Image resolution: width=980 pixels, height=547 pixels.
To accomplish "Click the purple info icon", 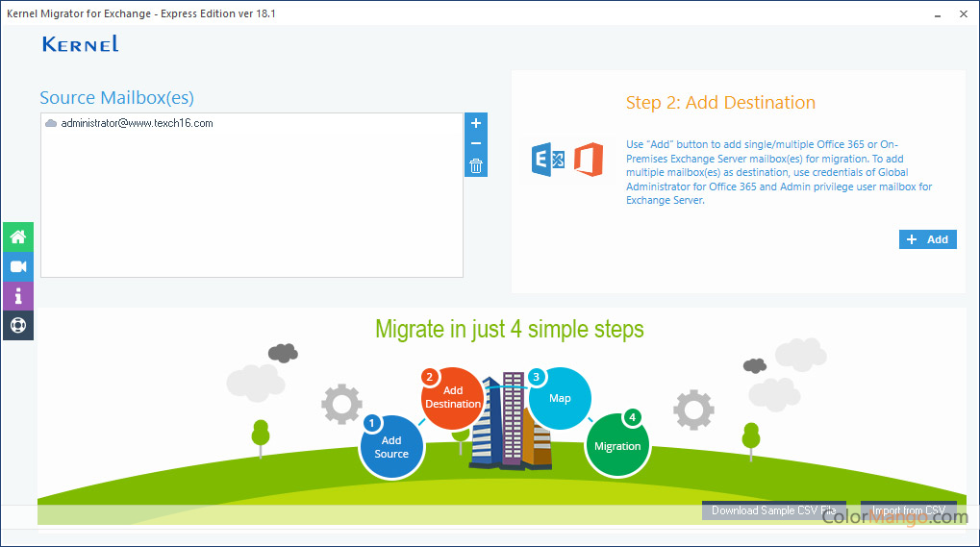I will pos(17,296).
